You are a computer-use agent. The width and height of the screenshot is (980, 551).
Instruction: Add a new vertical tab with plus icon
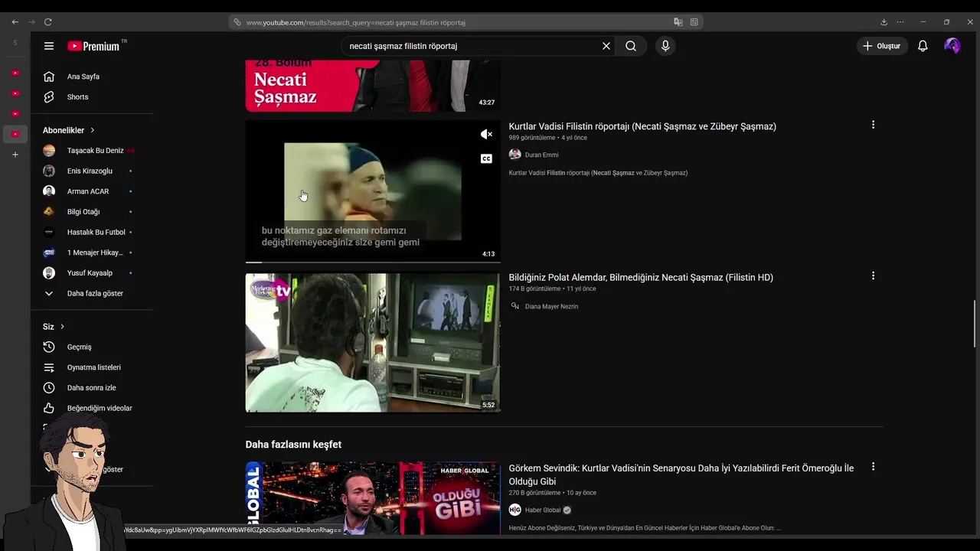[x=15, y=155]
